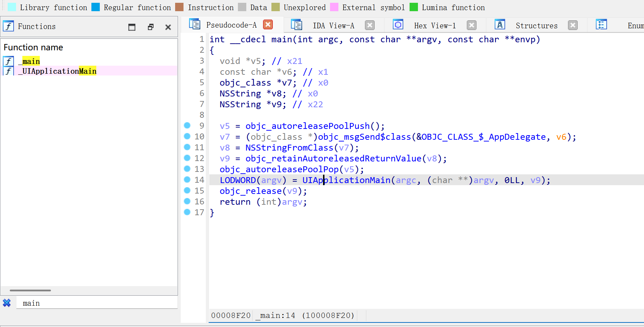
Task: Click the function icon beside _main
Action: pyautogui.click(x=8, y=61)
